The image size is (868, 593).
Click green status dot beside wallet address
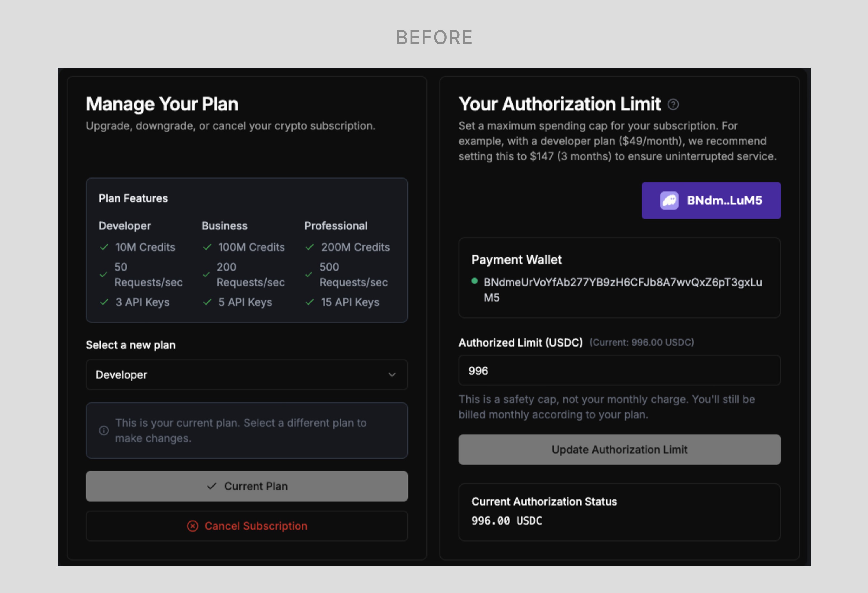pos(474,281)
